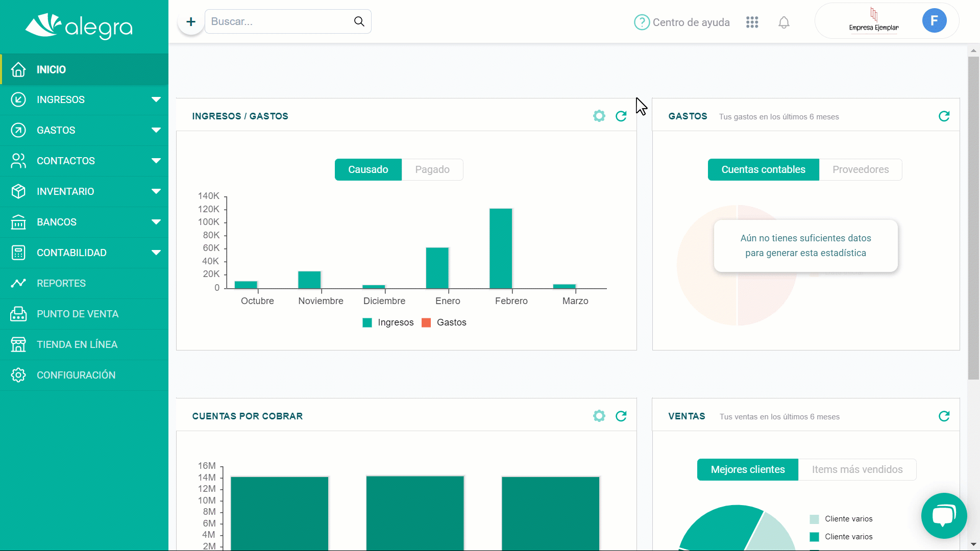Click the Gastos arrow-circle icon
Screen dimensions: 980x551
click(x=18, y=130)
